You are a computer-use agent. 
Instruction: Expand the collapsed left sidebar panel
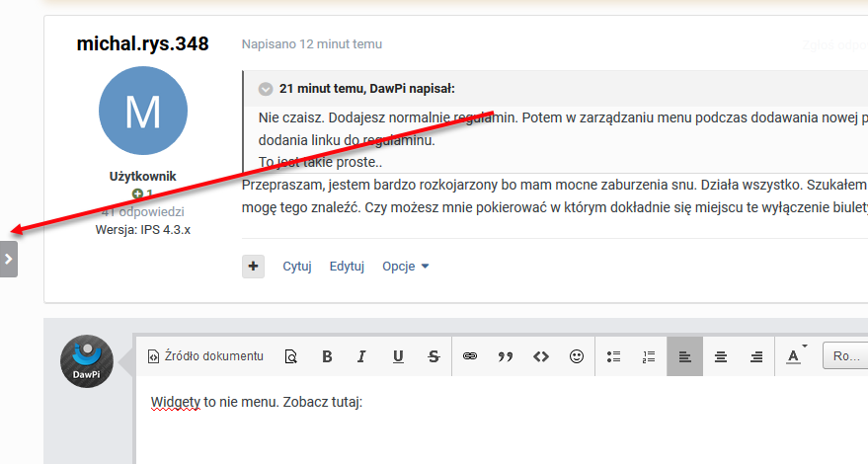pos(9,259)
